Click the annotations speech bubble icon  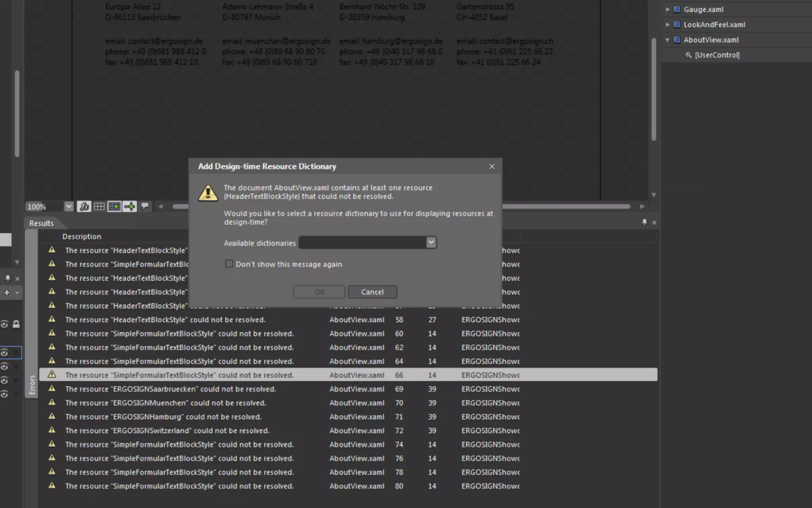point(145,206)
